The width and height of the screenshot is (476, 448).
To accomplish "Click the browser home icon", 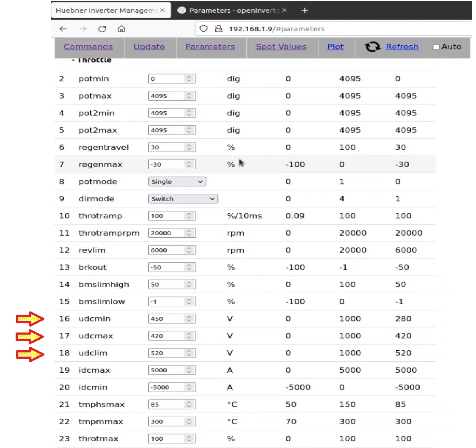I will [x=121, y=29].
